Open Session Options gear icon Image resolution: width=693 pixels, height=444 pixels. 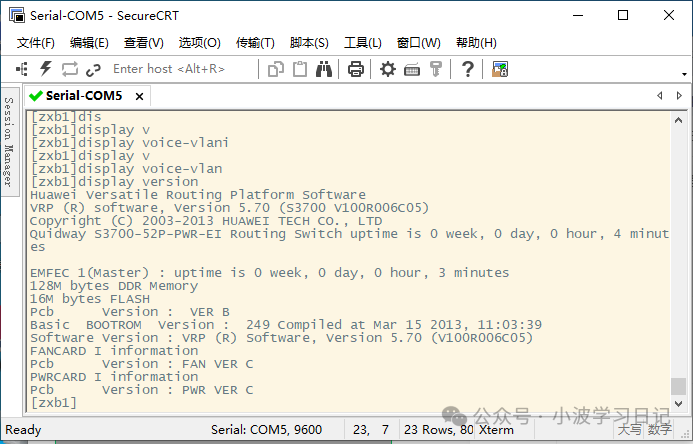tap(388, 69)
